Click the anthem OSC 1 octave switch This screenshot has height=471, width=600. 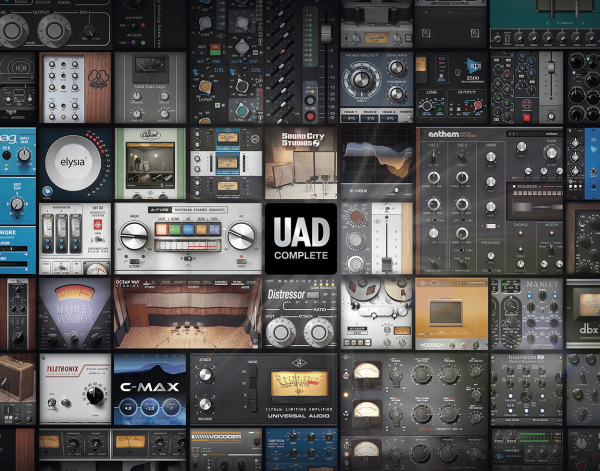tap(434, 156)
